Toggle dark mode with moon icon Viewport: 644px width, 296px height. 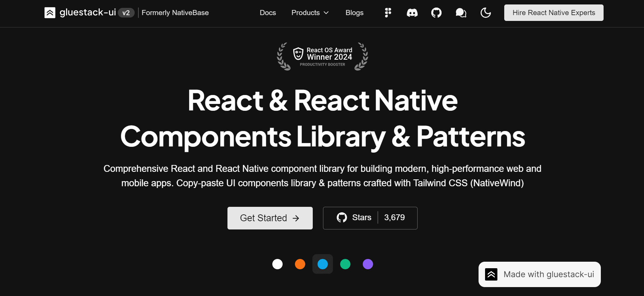[x=485, y=13]
